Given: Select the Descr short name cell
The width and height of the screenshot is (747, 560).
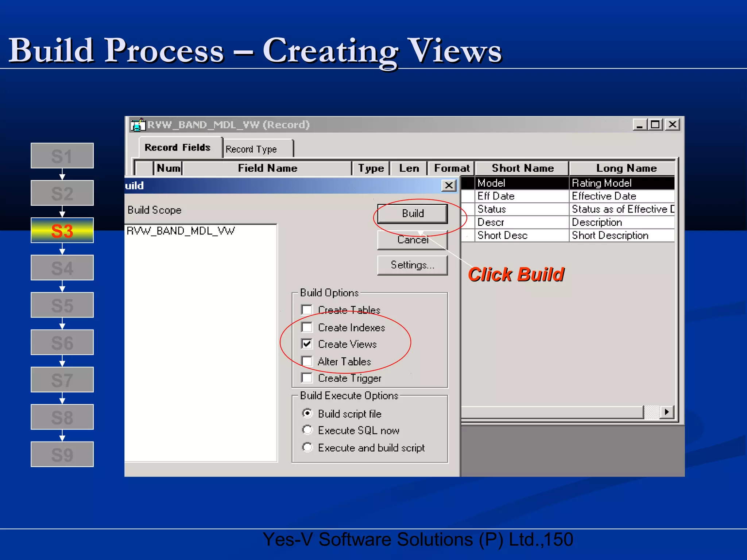Looking at the screenshot, I should (x=522, y=222).
